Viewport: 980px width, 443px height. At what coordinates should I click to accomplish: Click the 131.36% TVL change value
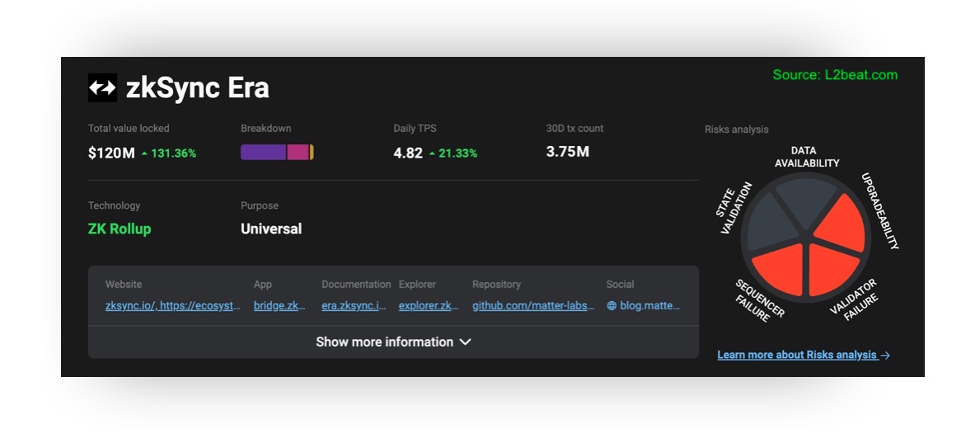point(174,153)
